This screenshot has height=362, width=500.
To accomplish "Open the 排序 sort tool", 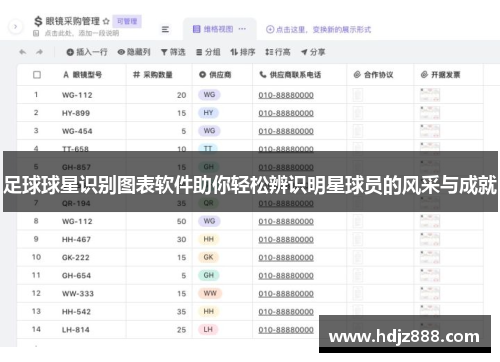I will (243, 52).
